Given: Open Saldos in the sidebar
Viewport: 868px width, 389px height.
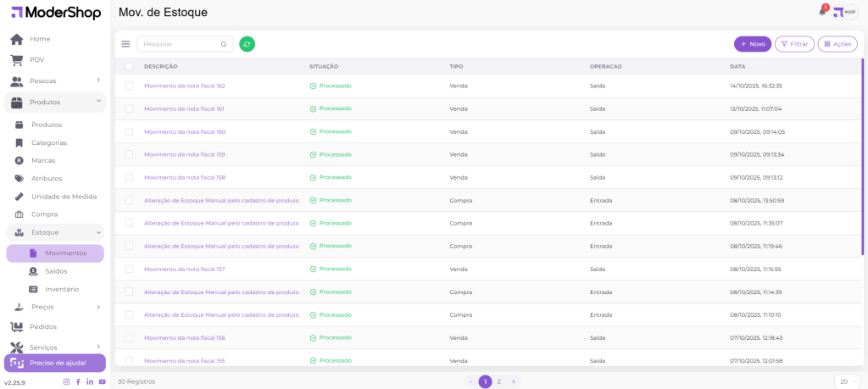Looking at the screenshot, I should point(56,271).
